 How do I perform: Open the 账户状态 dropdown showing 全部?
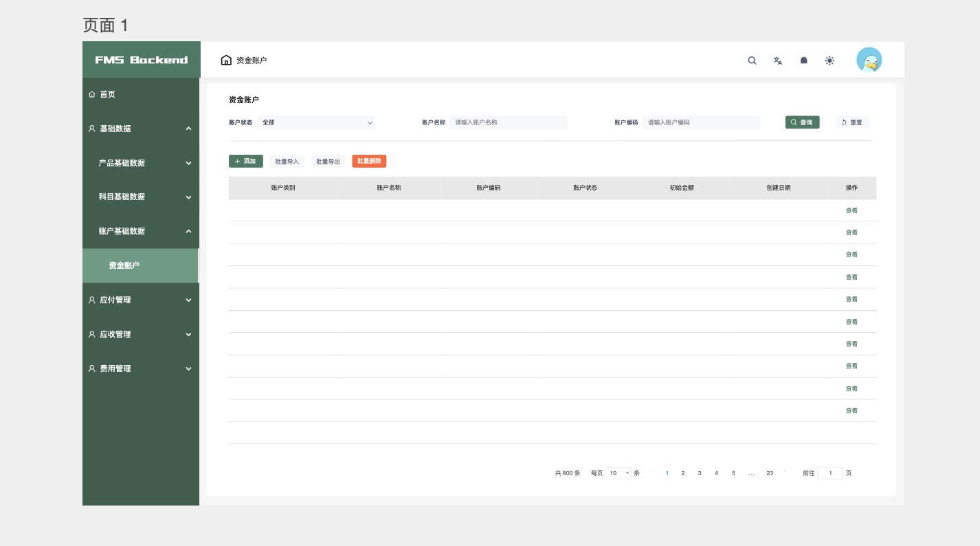[316, 122]
